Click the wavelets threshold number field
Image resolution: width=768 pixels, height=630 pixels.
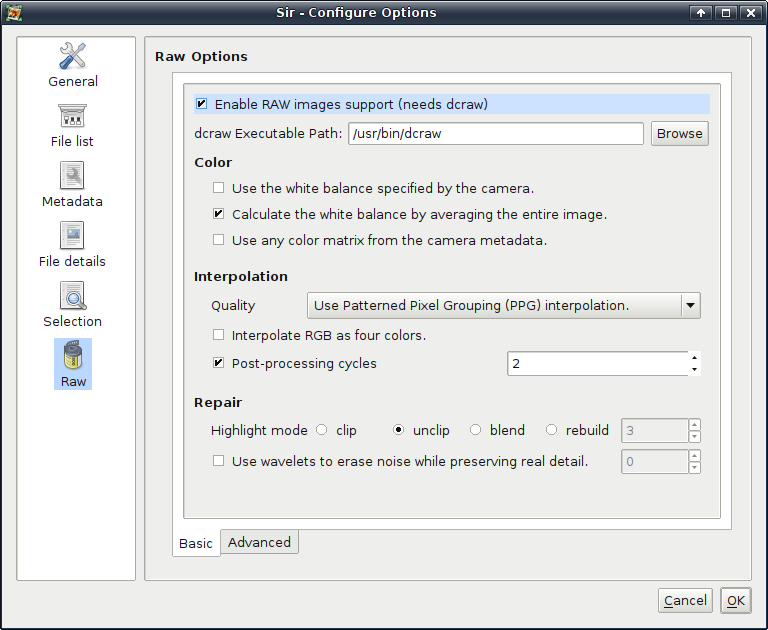[x=655, y=461]
